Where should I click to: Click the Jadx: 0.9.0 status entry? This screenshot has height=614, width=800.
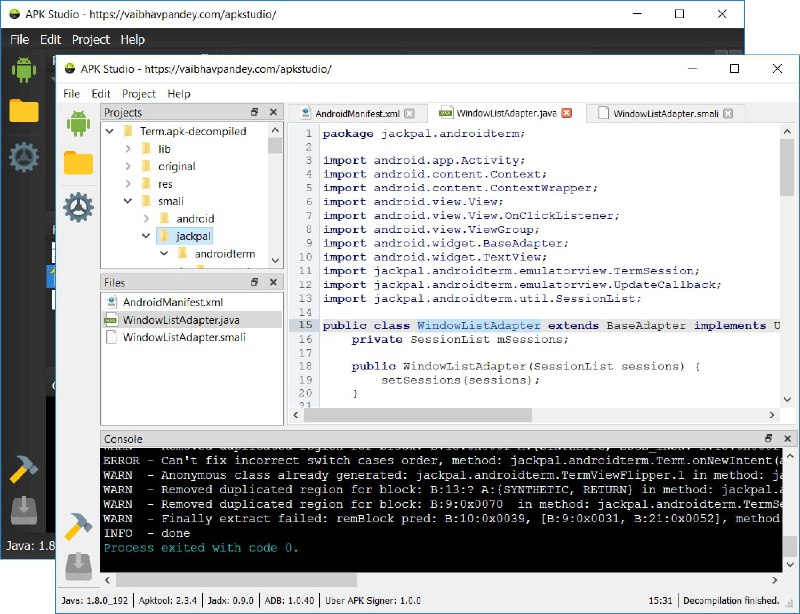point(230,600)
